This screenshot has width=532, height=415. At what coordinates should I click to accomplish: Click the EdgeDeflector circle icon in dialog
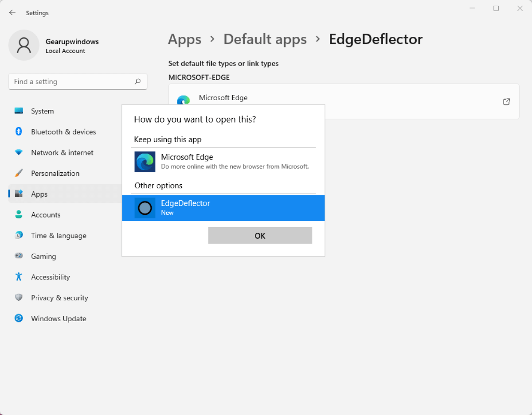(145, 208)
